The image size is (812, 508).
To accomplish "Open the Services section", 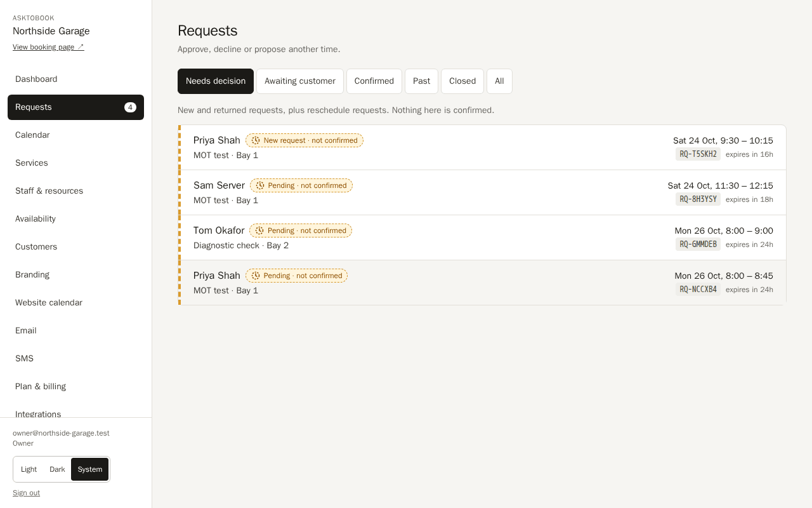I will click(x=75, y=163).
